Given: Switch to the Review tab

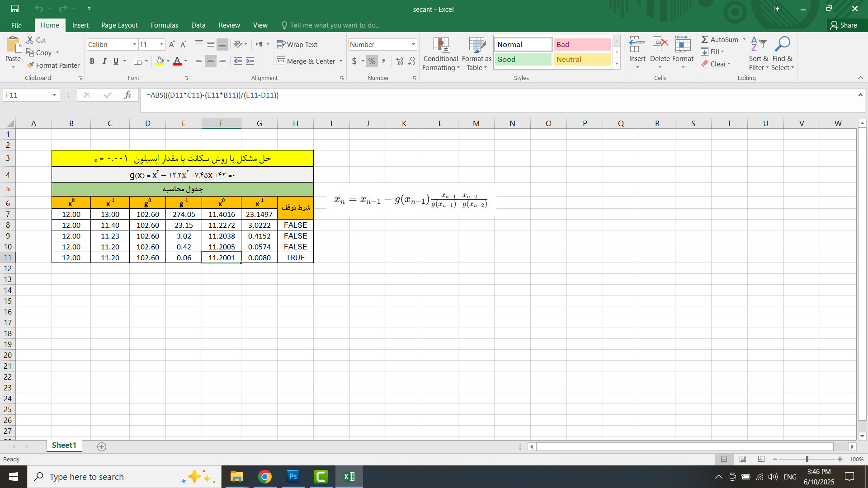Looking at the screenshot, I should pos(229,25).
